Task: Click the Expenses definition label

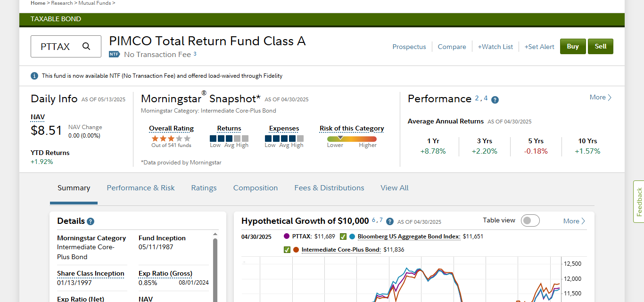Action: 284,128
